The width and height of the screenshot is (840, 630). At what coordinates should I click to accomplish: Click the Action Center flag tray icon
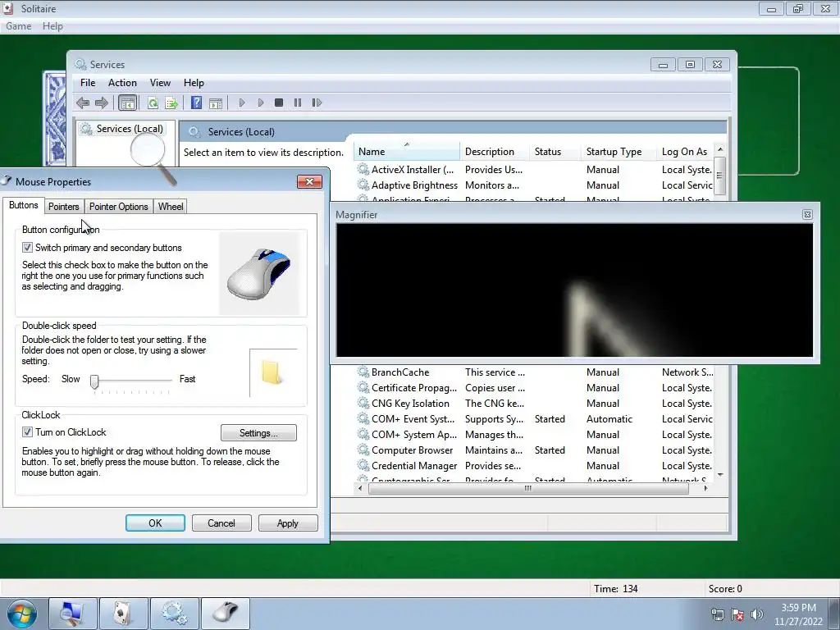point(737,614)
